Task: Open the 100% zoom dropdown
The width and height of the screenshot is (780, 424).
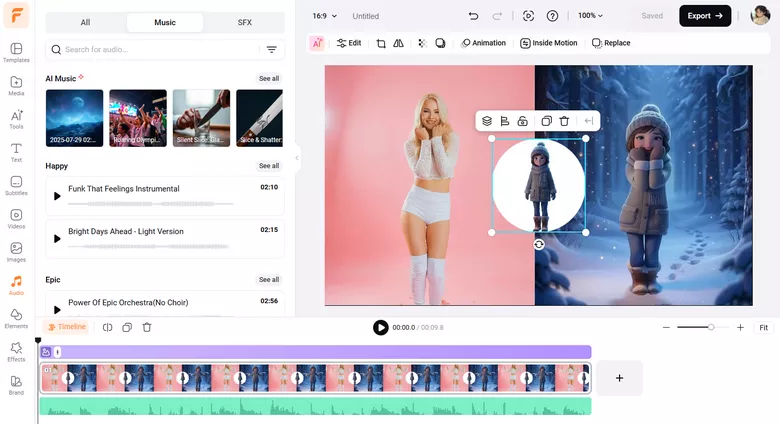Action: [590, 16]
